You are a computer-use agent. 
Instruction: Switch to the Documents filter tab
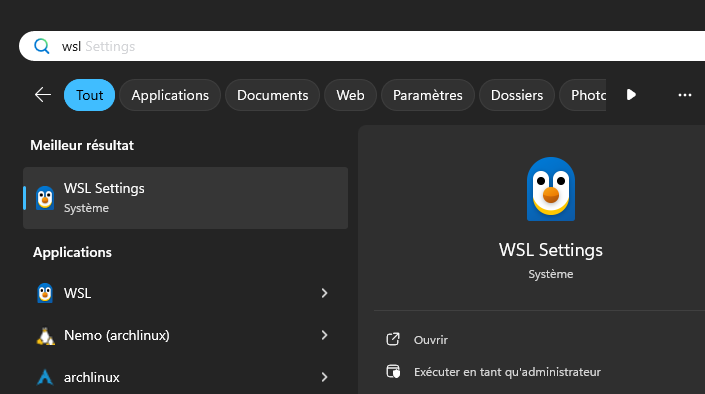pyautogui.click(x=272, y=95)
